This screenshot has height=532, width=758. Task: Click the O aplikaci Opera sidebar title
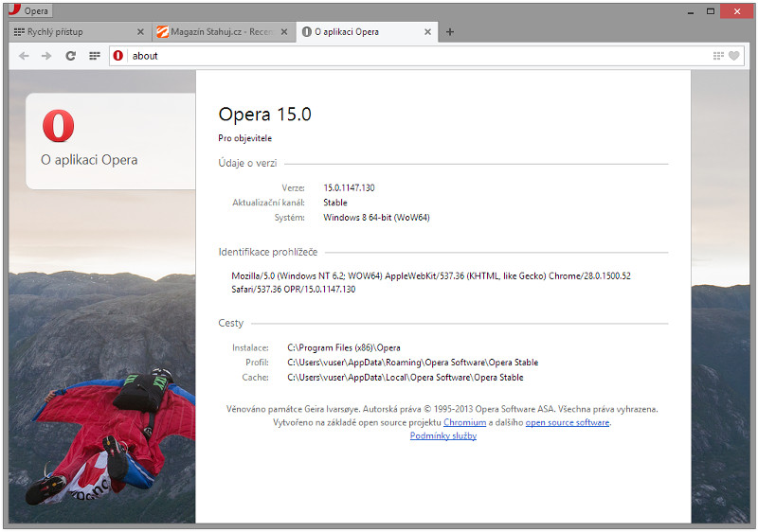(x=89, y=160)
